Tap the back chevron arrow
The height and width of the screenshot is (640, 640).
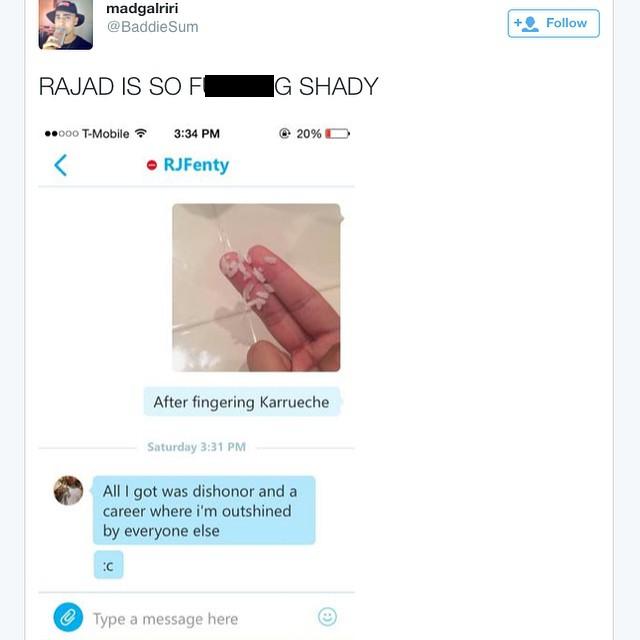click(60, 165)
